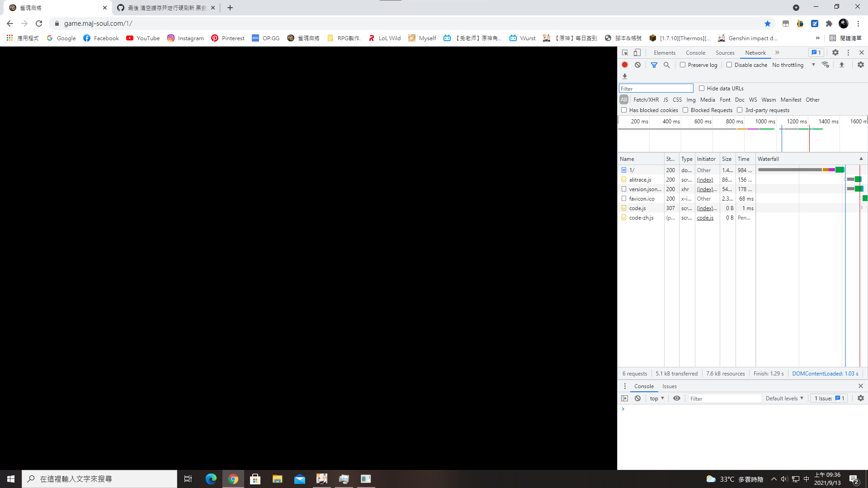Viewport: 868px width, 488px height.
Task: Open the (index) initiator of alitrace.js
Action: [x=705, y=179]
